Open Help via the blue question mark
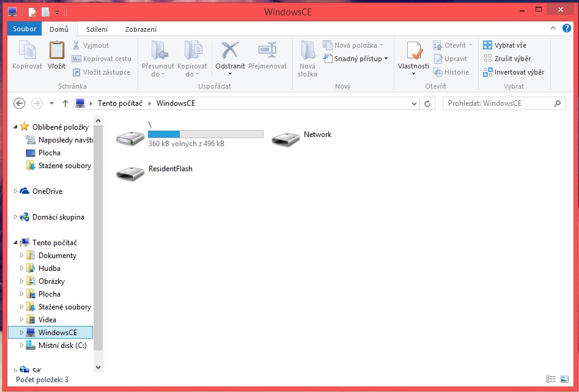The image size is (579, 392). [x=566, y=28]
